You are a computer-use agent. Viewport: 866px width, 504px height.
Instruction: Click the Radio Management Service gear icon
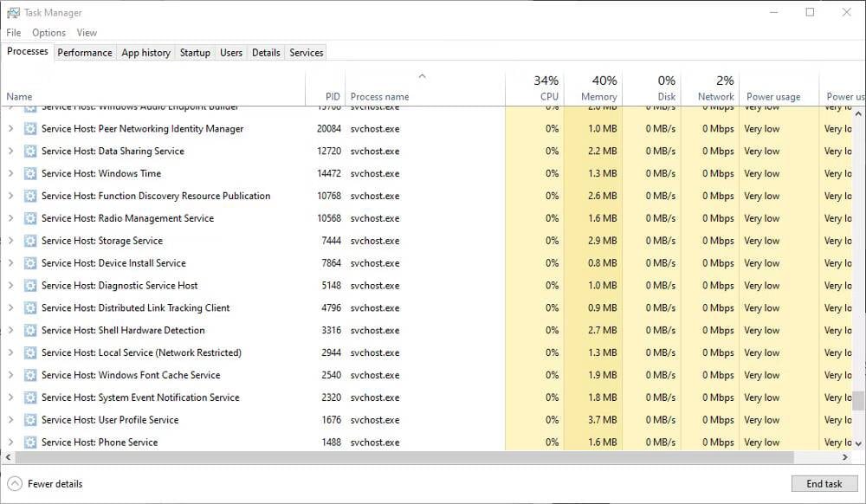pos(31,217)
